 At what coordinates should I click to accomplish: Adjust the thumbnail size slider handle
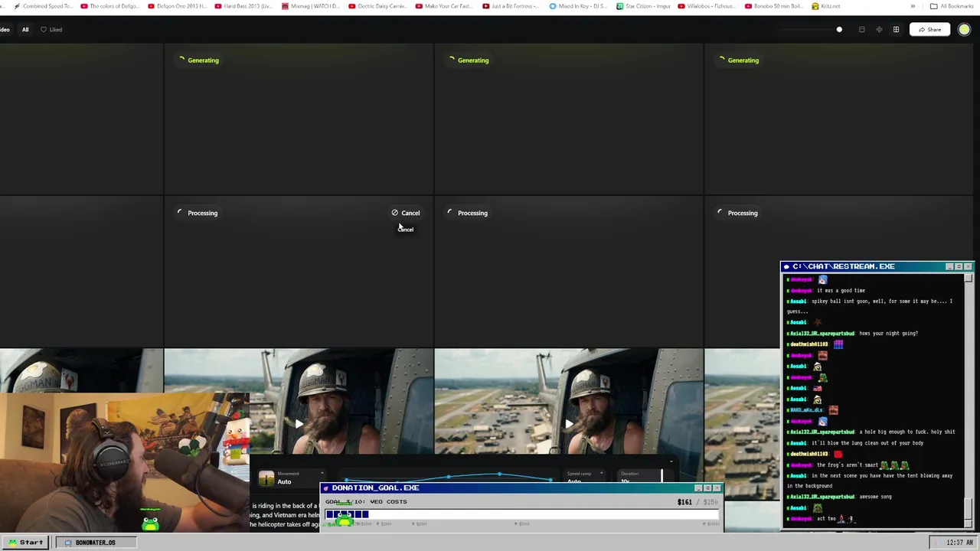[839, 30]
